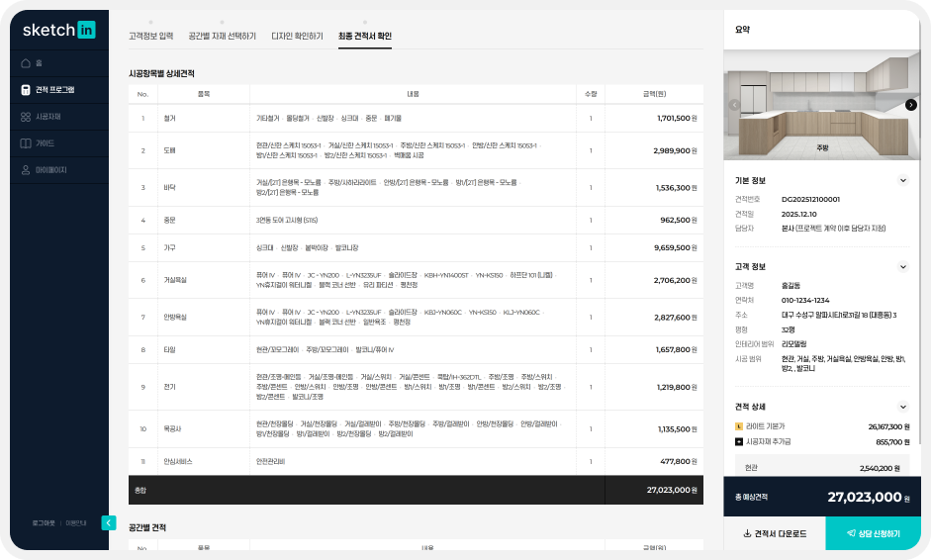This screenshot has height=560, width=931.
Task: Click the 855,700 원 additional cost value
Action: pyautogui.click(x=893, y=442)
